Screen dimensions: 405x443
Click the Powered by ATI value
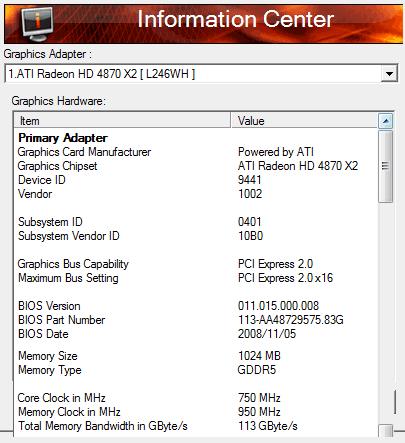click(276, 152)
